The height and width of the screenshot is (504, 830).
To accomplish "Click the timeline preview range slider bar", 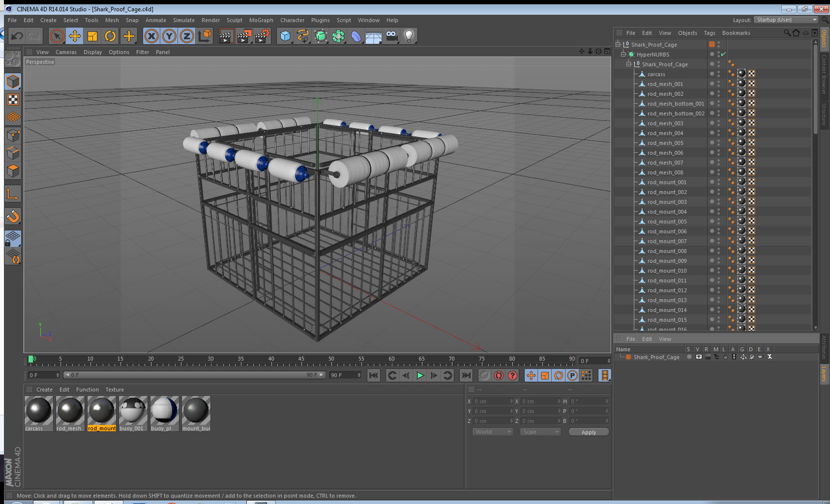I will (x=195, y=375).
